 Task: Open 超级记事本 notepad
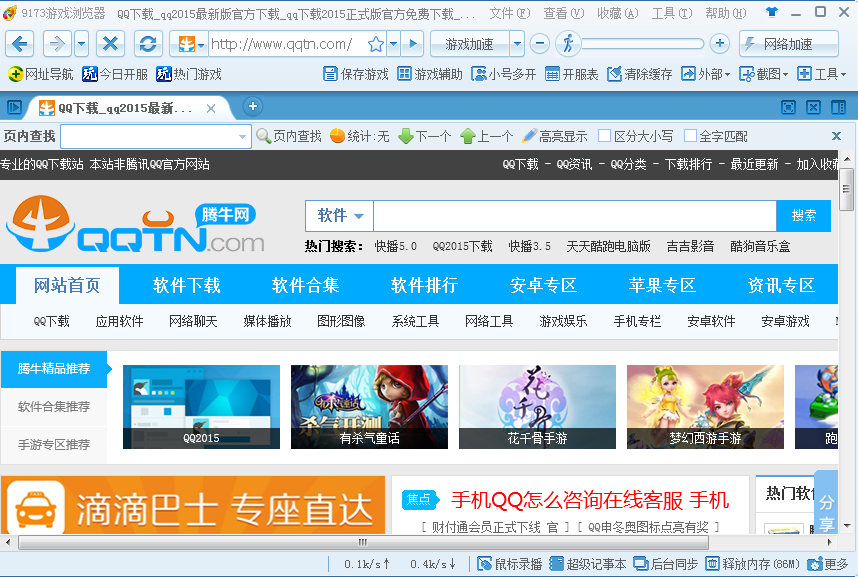coord(588,564)
